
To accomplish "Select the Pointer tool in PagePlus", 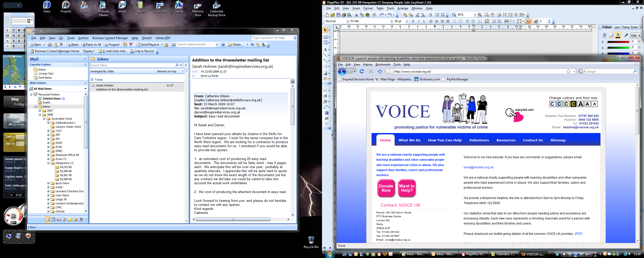I will [325, 30].
